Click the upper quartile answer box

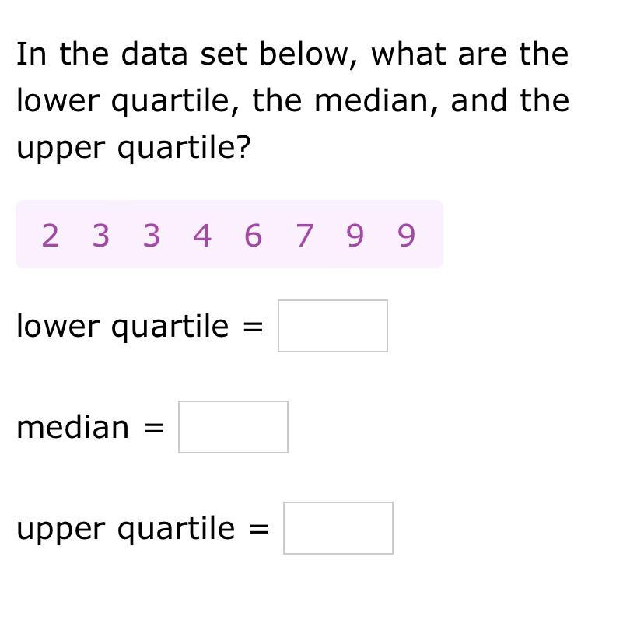pos(338,528)
